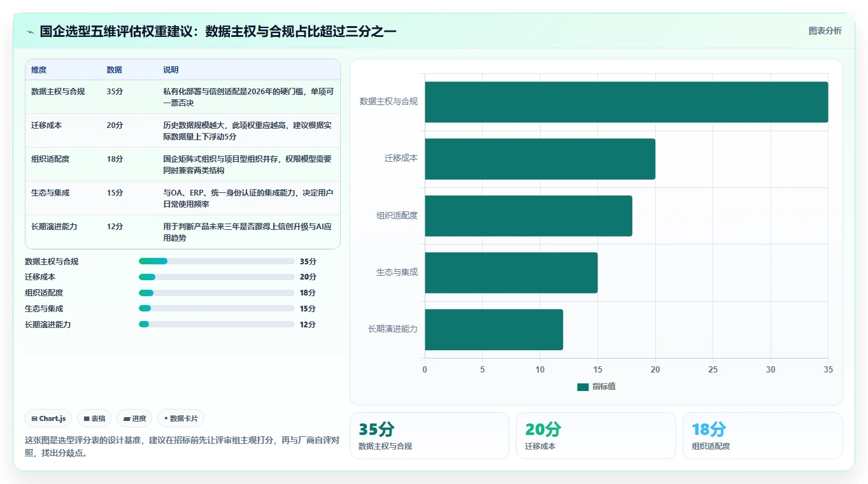Click the 15分 table cell
The width and height of the screenshot is (868, 484).
coord(115,193)
